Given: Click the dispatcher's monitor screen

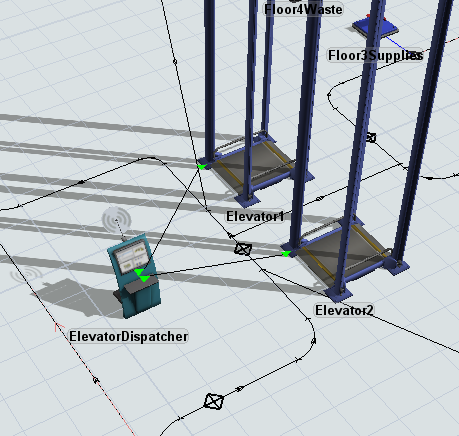Looking at the screenshot, I should pyautogui.click(x=131, y=257).
